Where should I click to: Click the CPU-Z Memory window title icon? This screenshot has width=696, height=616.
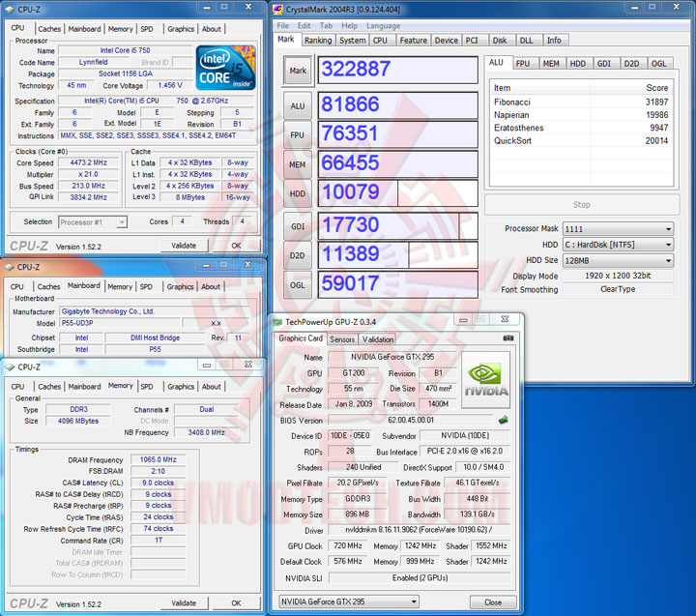click(10, 367)
